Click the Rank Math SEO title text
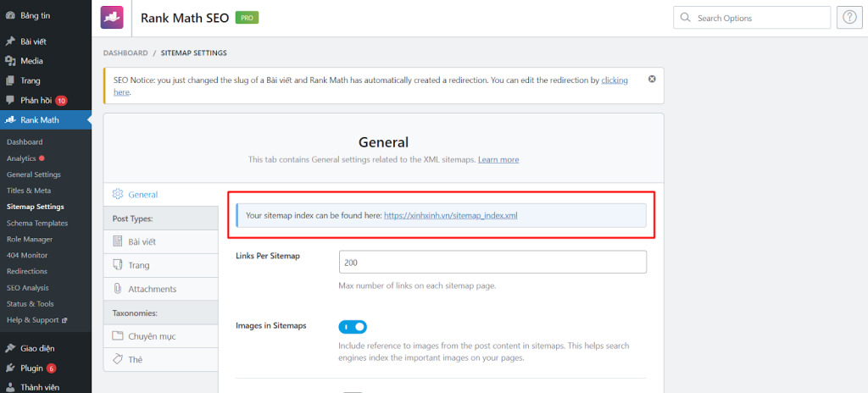 184,18
